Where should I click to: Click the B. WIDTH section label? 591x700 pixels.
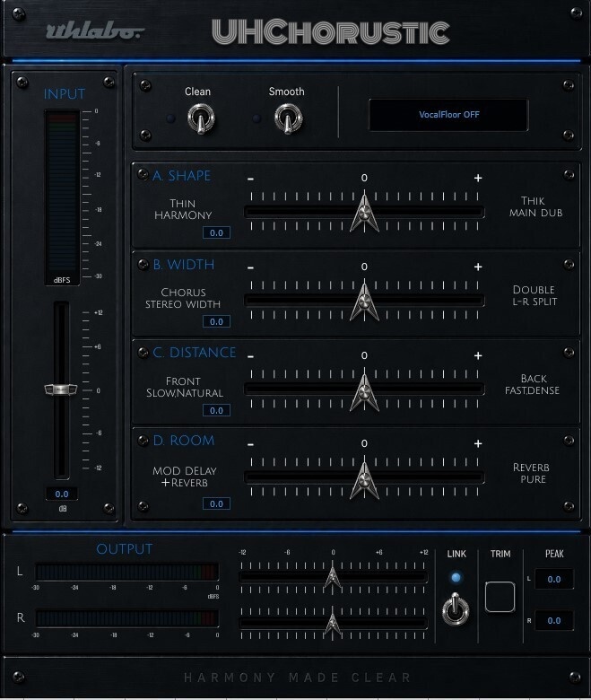[x=183, y=265]
